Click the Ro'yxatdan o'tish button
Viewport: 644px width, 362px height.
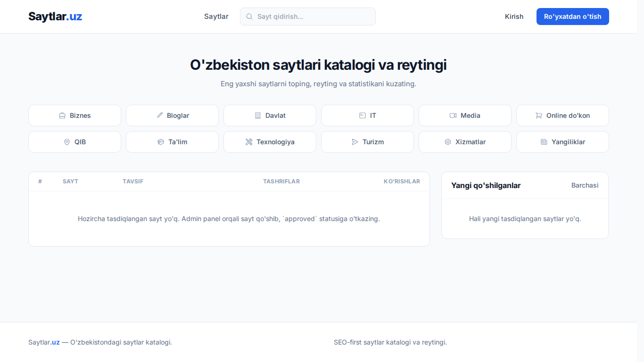573,16
